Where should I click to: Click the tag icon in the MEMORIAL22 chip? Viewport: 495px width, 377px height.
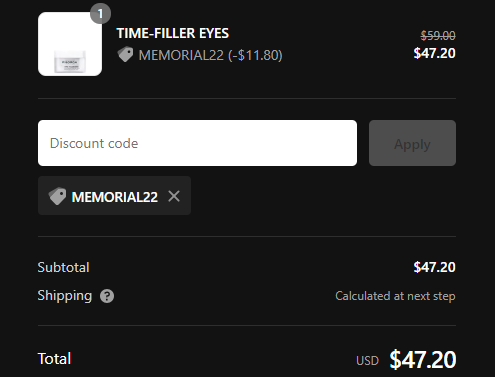coord(57,196)
